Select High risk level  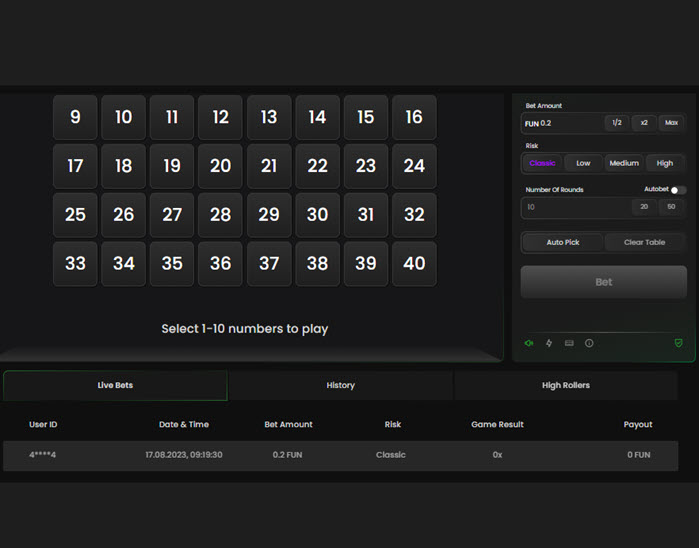[x=665, y=163]
